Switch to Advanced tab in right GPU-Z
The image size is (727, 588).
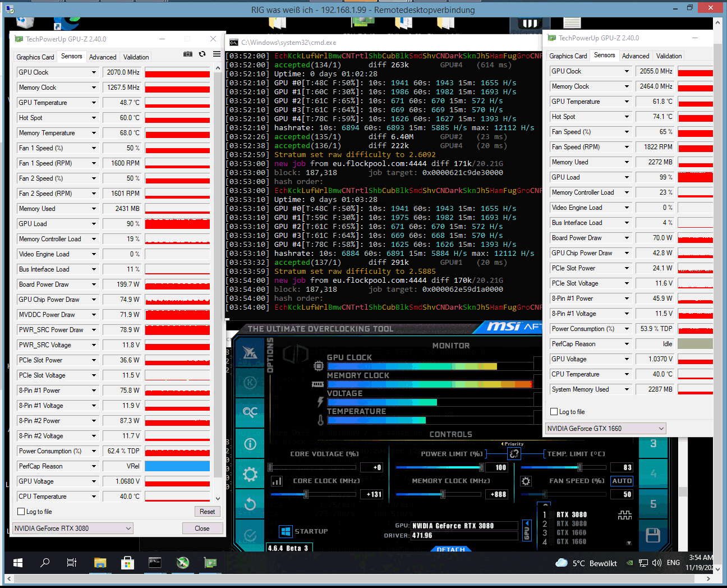(636, 56)
